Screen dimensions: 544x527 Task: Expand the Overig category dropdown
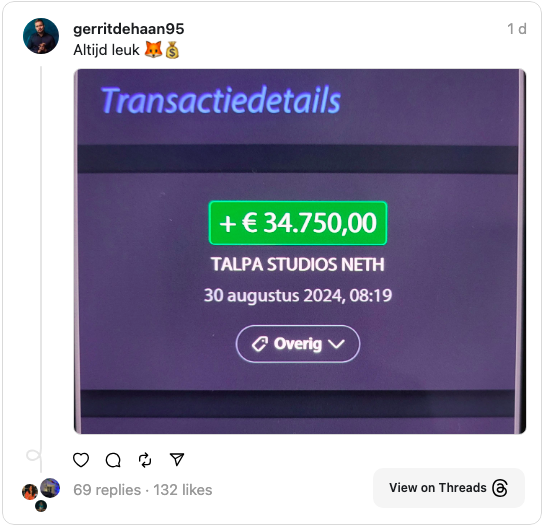click(298, 344)
